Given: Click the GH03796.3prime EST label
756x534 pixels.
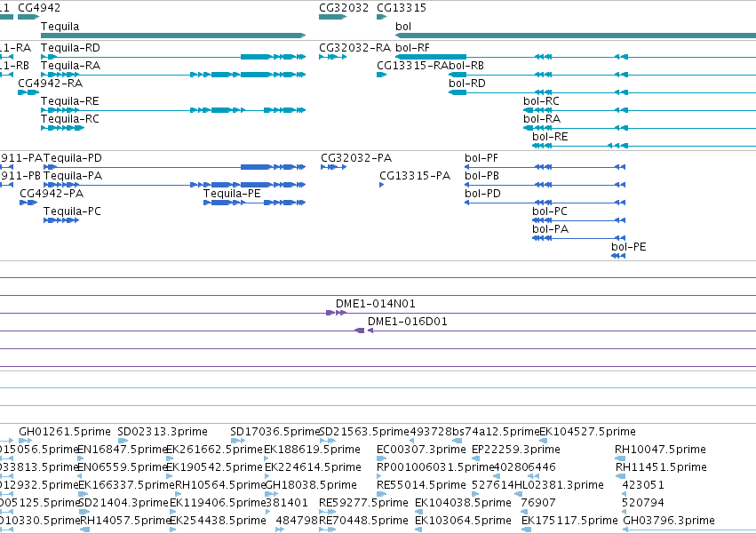Looking at the screenshot, I should pos(669,521).
